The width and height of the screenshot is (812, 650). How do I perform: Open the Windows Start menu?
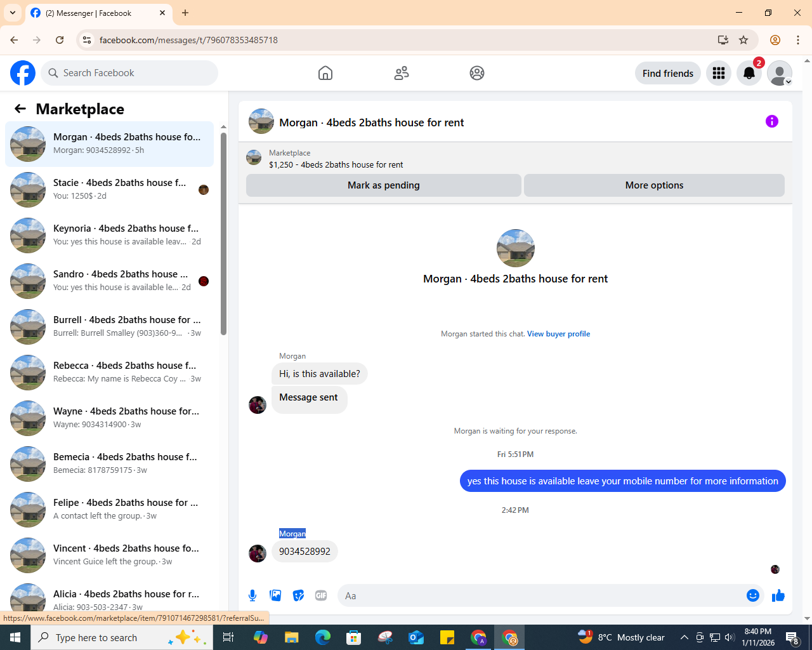click(15, 637)
